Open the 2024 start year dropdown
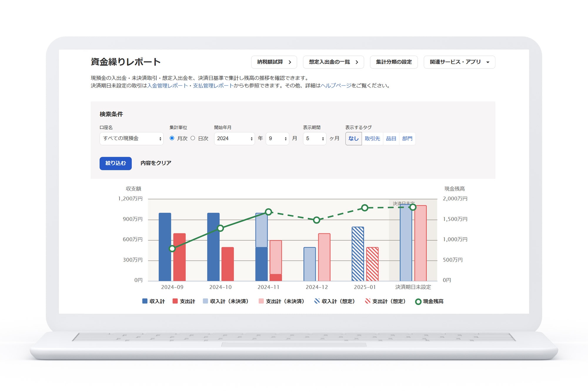588x392 pixels. point(234,138)
